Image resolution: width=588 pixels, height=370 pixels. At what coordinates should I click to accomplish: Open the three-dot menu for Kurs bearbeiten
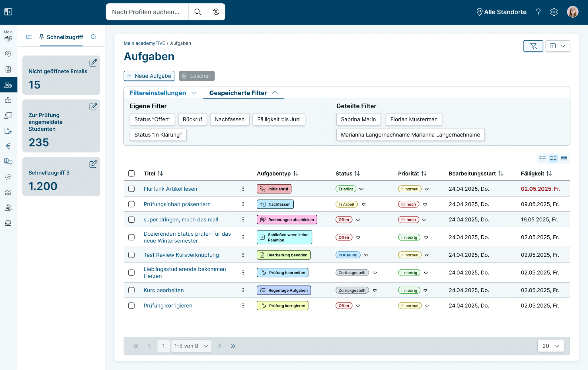[243, 290]
